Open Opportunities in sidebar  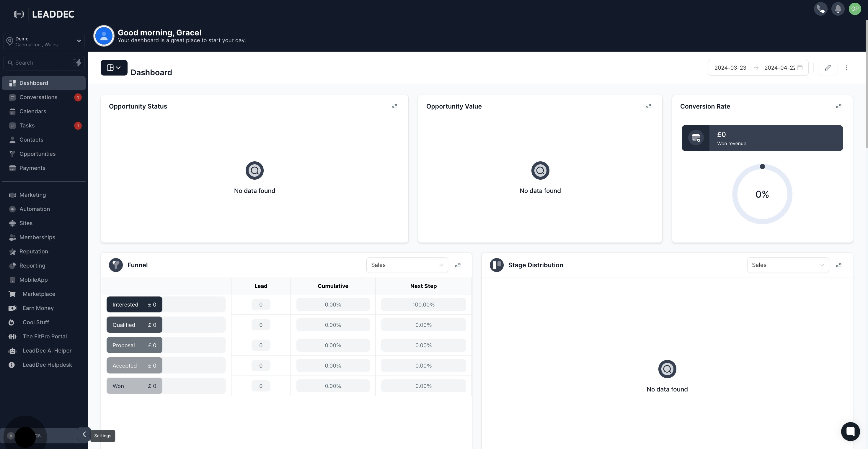[x=44, y=154]
